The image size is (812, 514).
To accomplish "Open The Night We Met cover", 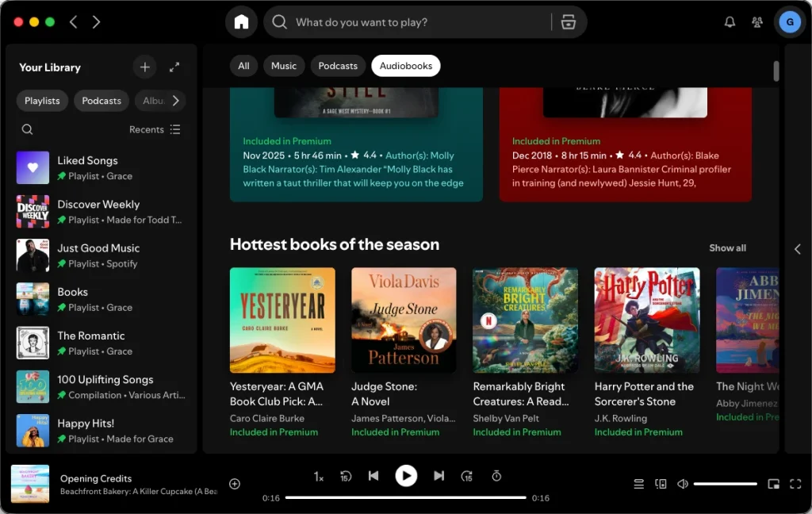I will pyautogui.click(x=747, y=320).
